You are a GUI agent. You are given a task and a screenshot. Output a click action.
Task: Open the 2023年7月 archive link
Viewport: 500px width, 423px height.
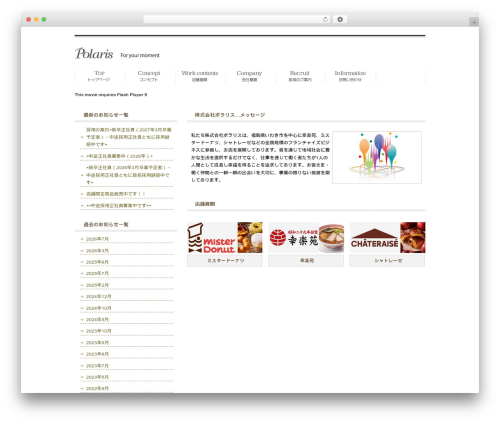(97, 366)
